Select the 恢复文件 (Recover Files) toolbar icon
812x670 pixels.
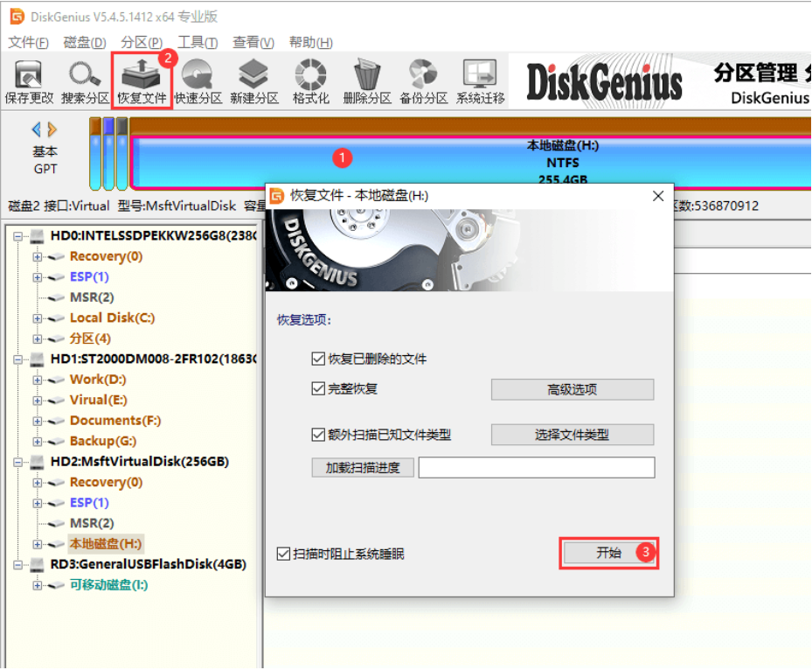tap(141, 80)
